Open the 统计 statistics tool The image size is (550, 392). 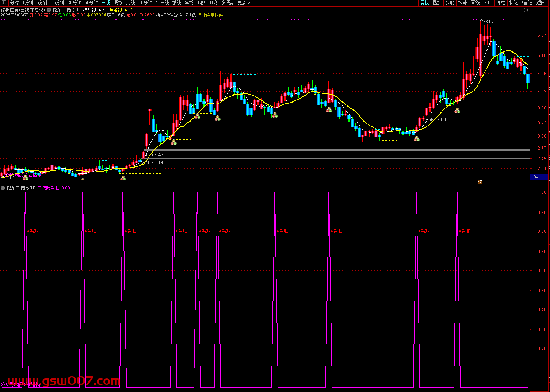(x=462, y=3)
